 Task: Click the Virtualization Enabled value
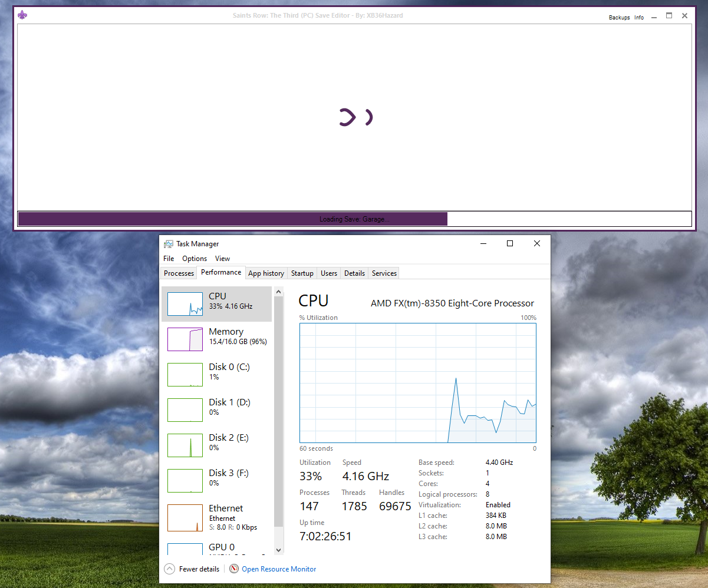click(x=498, y=505)
